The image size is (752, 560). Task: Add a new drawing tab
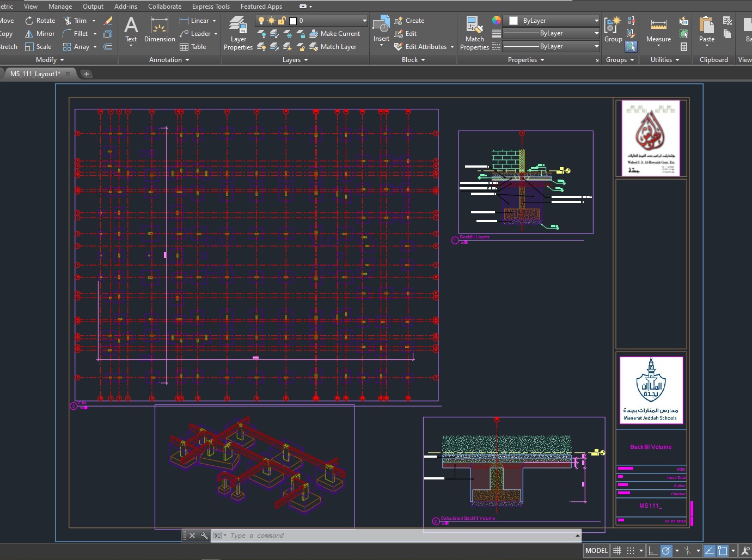click(x=86, y=74)
